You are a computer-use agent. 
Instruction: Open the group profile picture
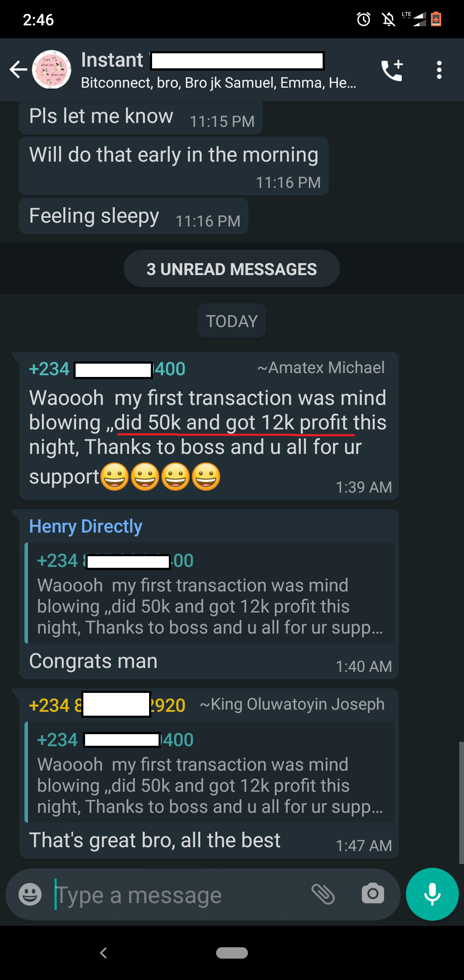(52, 70)
